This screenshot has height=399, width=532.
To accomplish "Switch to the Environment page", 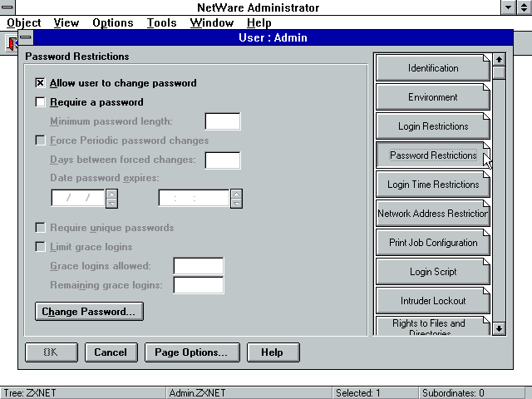I will pos(433,97).
